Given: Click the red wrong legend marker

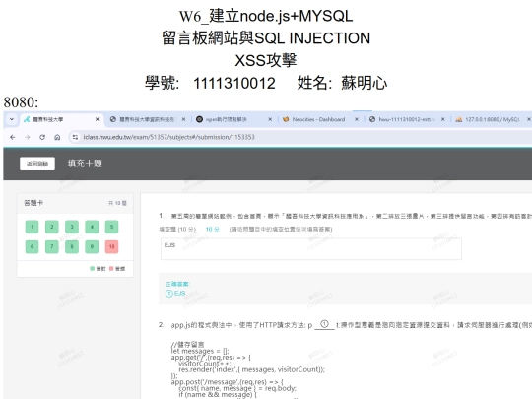Looking at the screenshot, I should click(111, 268).
